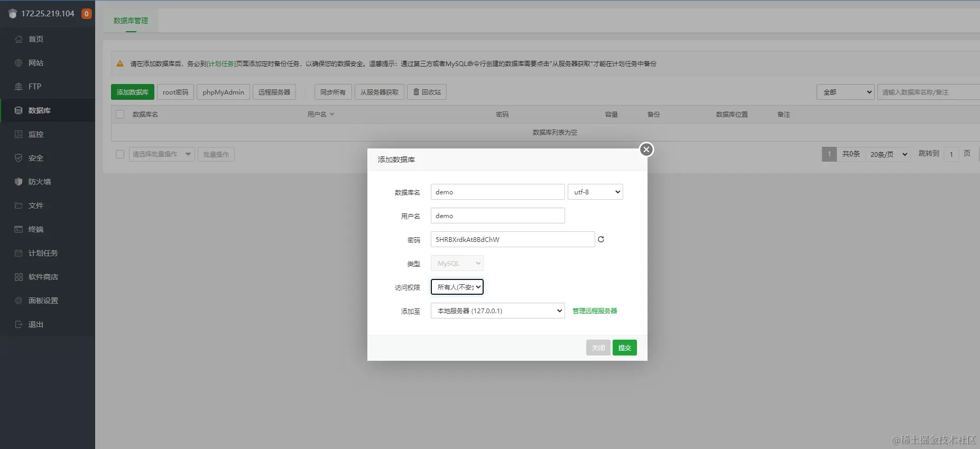The width and height of the screenshot is (980, 449).
Task: Click the 关闭 button in dialog
Action: [x=598, y=348]
